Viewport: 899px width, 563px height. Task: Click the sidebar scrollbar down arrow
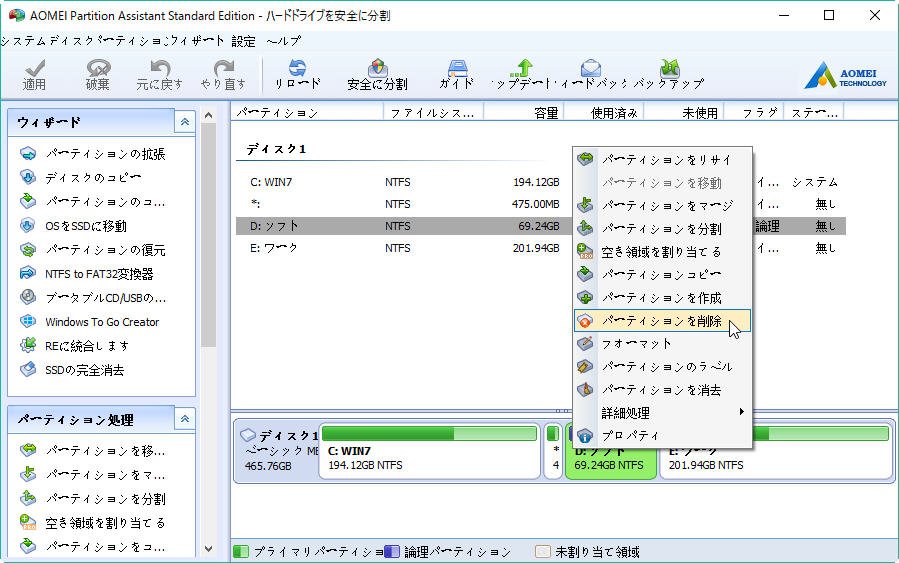[209, 549]
